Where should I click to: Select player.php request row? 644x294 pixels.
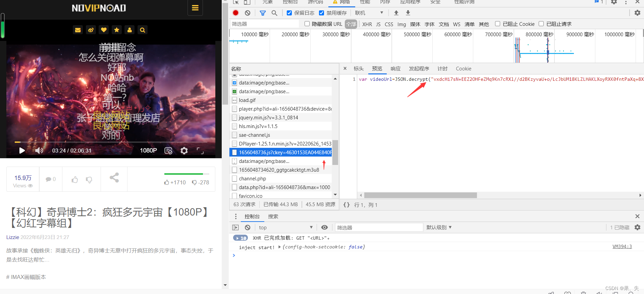(x=281, y=109)
